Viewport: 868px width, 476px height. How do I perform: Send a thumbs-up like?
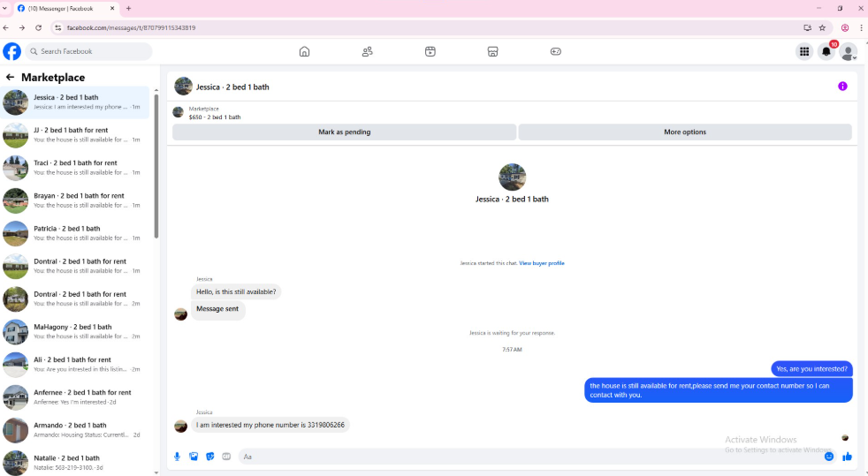[847, 456]
